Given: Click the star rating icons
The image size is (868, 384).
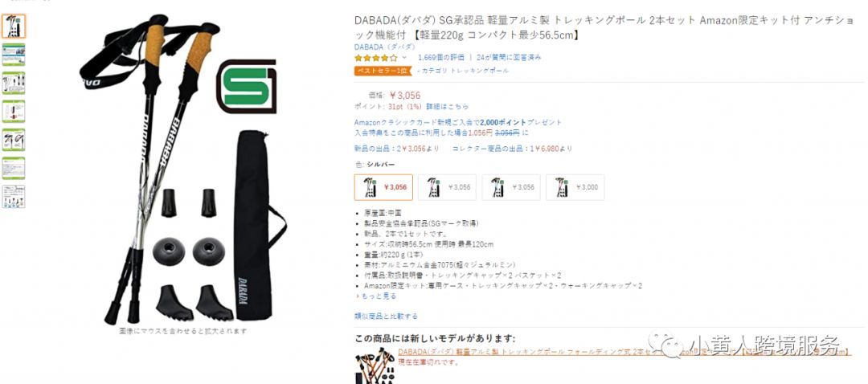Looking at the screenshot, I should point(376,58).
